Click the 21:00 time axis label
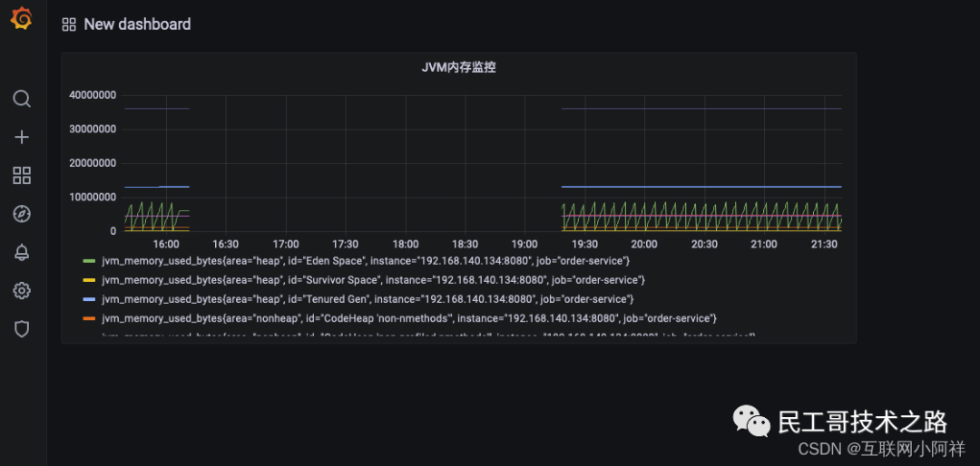The width and height of the screenshot is (980, 466). (764, 244)
